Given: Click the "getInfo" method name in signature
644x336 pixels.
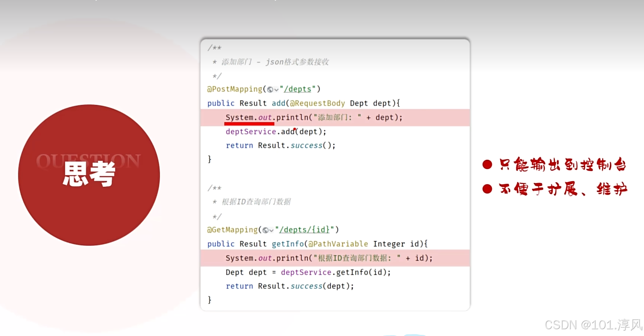Looking at the screenshot, I should (x=288, y=244).
